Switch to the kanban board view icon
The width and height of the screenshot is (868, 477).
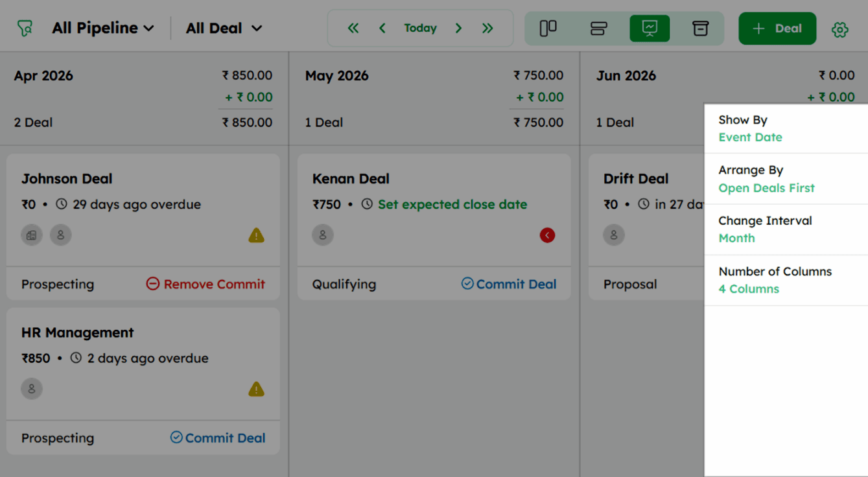click(548, 29)
